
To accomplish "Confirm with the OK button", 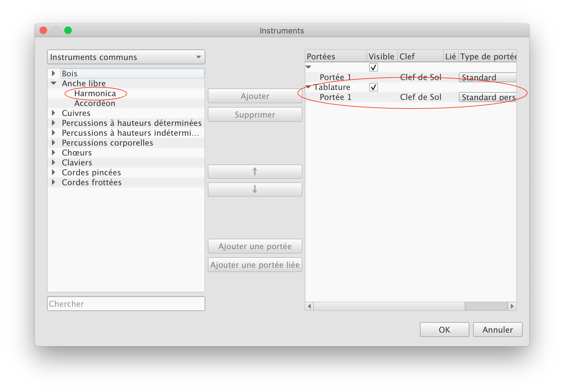I will coord(444,330).
